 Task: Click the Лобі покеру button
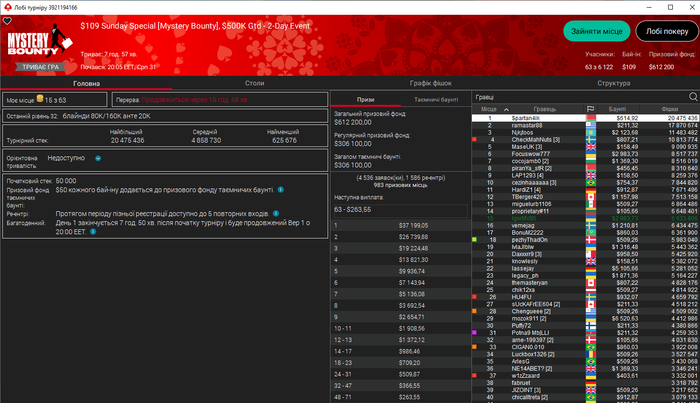pos(667,31)
